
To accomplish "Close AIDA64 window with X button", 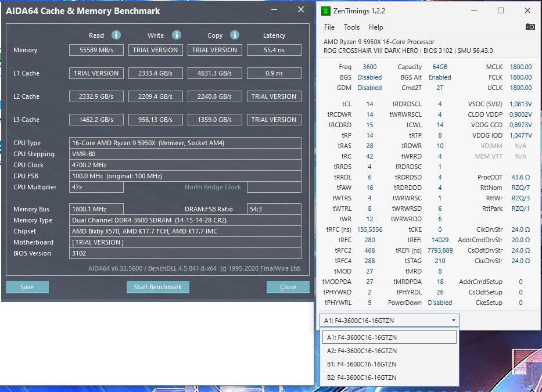I will (301, 10).
